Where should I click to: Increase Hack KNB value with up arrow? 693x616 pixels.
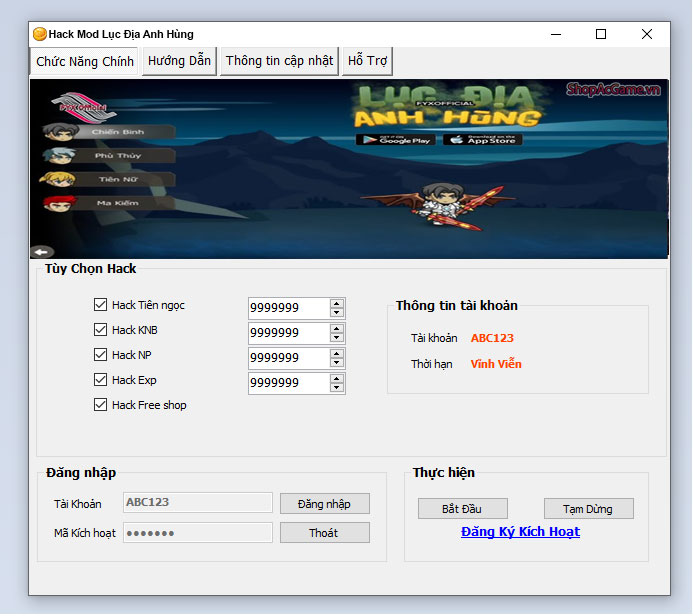point(337,328)
